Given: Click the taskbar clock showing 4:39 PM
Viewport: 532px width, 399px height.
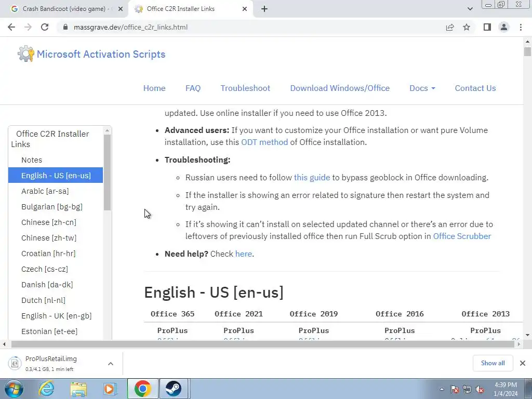Looking at the screenshot, I should point(506,389).
